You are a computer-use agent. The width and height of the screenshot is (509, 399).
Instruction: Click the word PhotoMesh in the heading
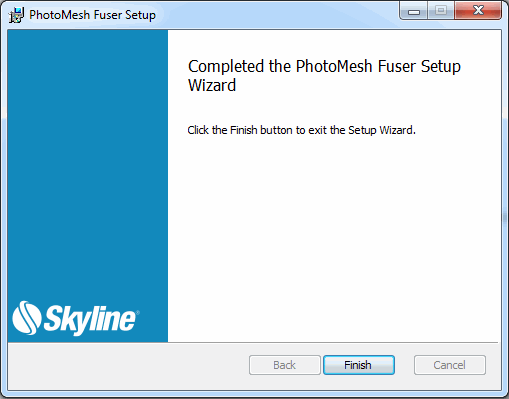tap(334, 66)
